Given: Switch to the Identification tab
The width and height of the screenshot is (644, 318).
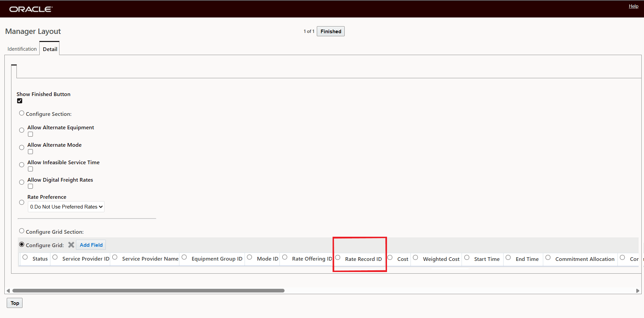Looking at the screenshot, I should [22, 49].
